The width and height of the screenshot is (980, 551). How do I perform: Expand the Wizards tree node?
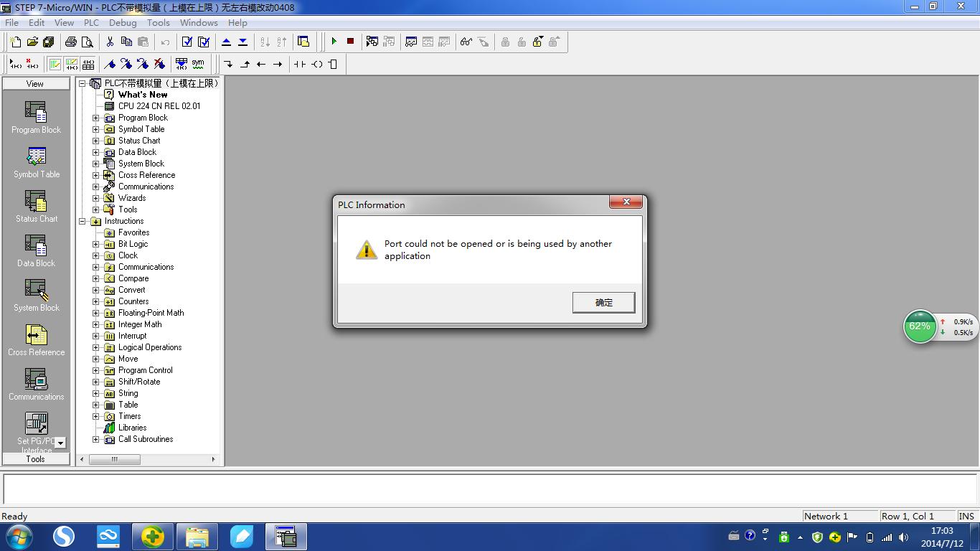(96, 198)
